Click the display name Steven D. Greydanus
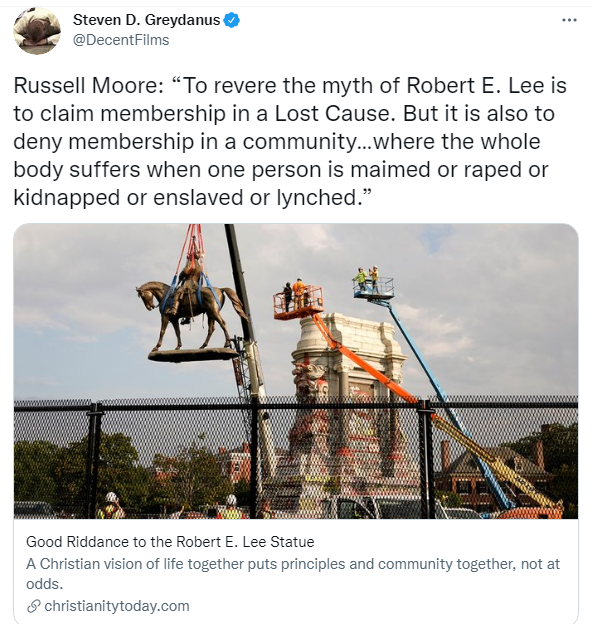 [146, 20]
